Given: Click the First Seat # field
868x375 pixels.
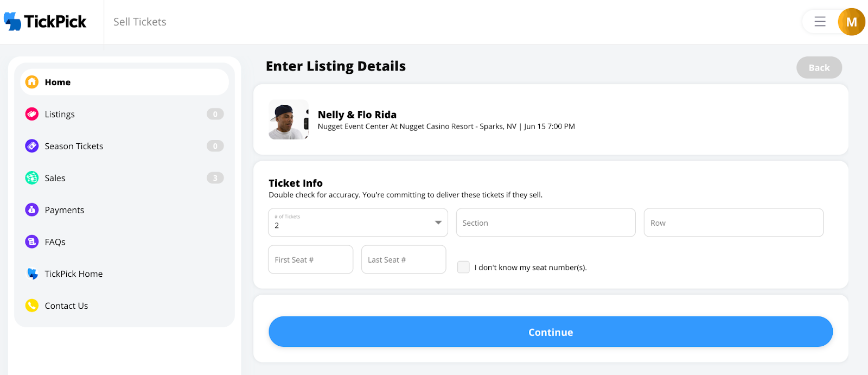Looking at the screenshot, I should 310,259.
